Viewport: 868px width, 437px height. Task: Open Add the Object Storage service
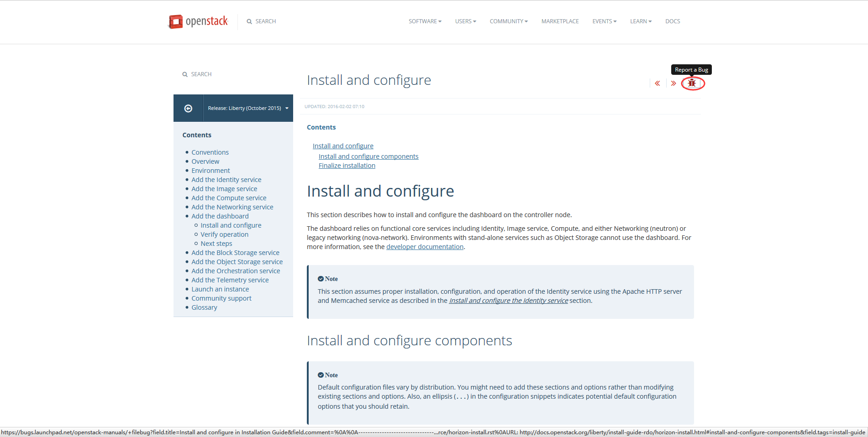pos(237,262)
